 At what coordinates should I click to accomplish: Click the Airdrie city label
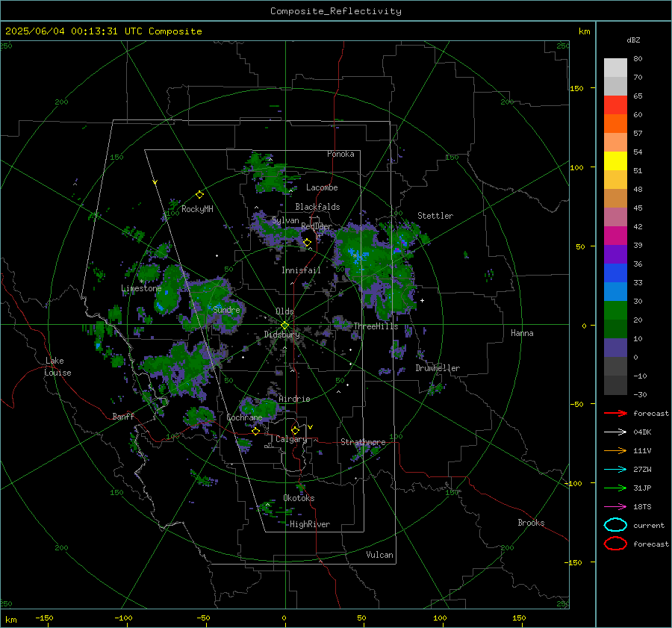pos(294,399)
